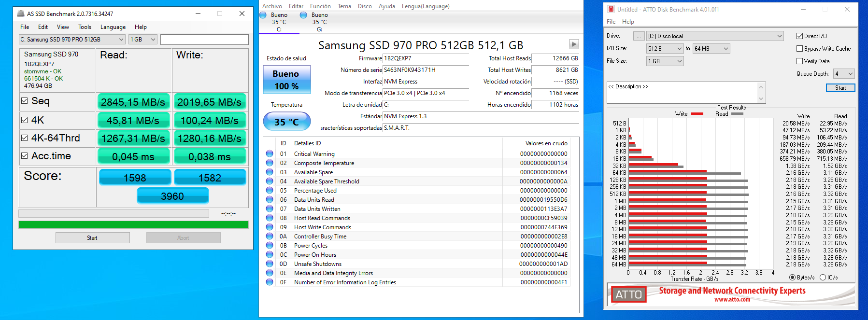Click the next disk arrow button

tap(574, 44)
